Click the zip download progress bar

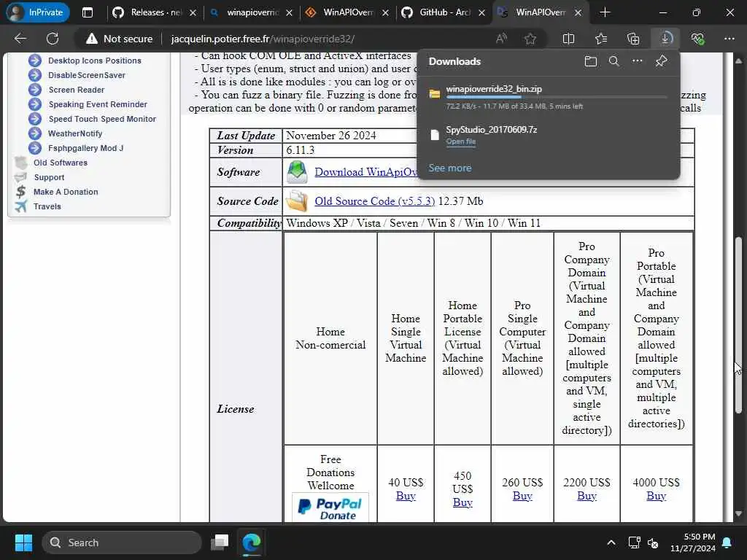point(556,98)
